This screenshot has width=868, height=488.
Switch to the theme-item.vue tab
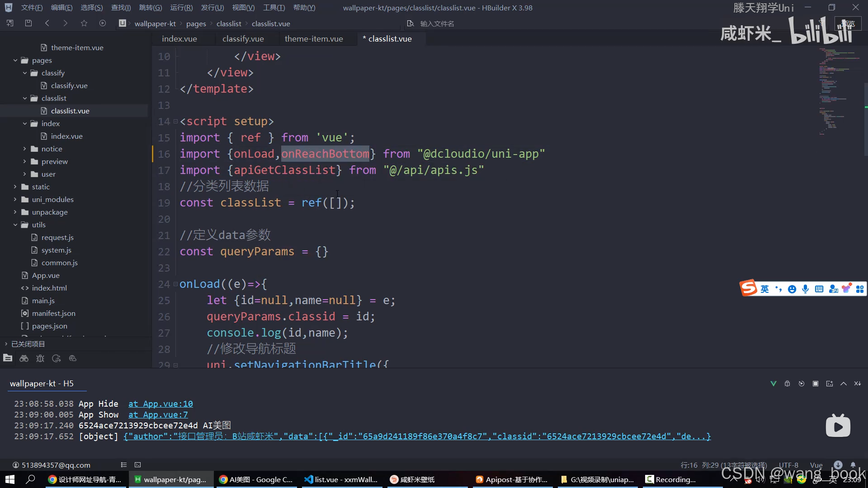[x=314, y=39]
